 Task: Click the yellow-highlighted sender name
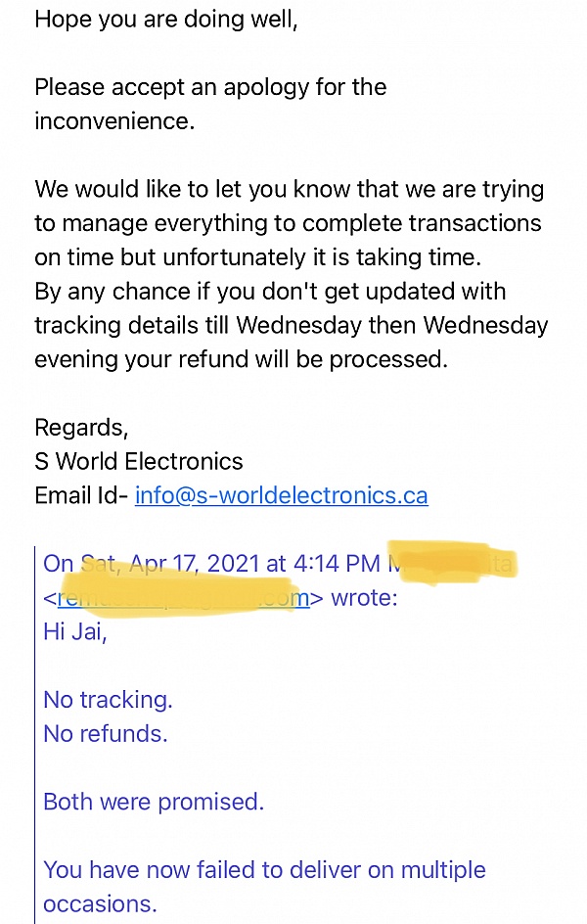[452, 564]
